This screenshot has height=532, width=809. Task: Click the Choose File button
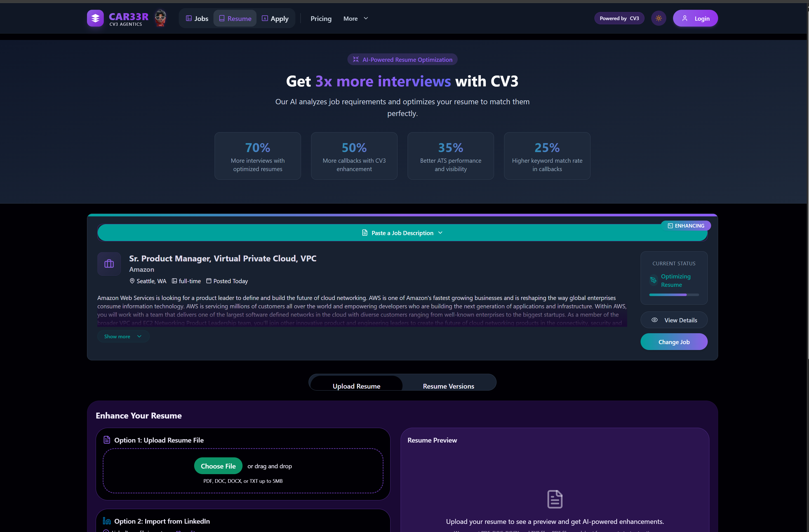click(218, 466)
